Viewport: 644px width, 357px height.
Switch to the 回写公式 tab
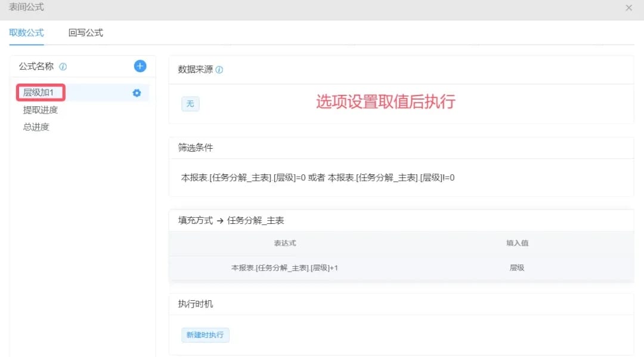pyautogui.click(x=85, y=32)
